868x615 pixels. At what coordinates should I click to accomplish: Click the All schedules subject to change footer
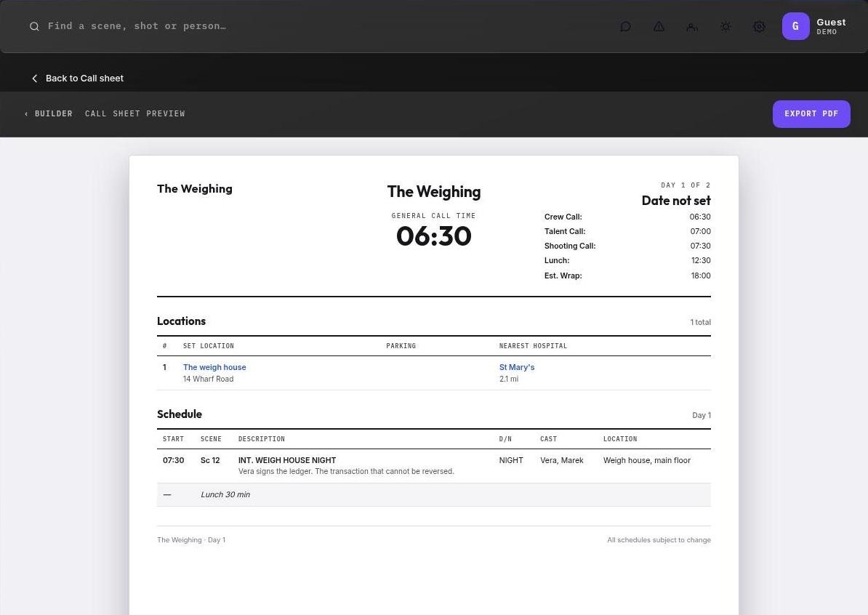click(x=659, y=540)
